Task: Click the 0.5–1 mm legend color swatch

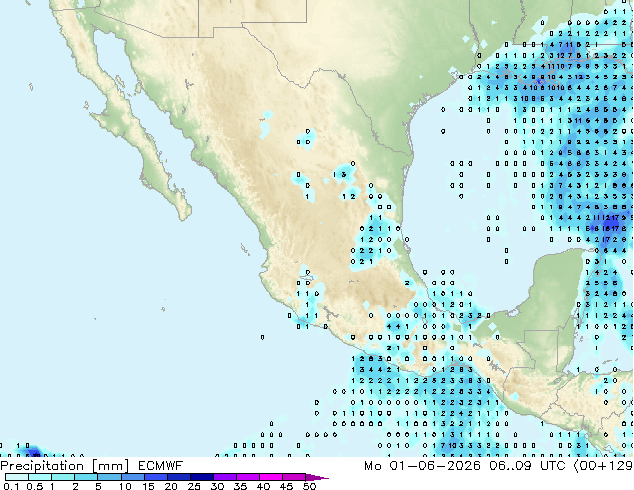Action: point(40,477)
